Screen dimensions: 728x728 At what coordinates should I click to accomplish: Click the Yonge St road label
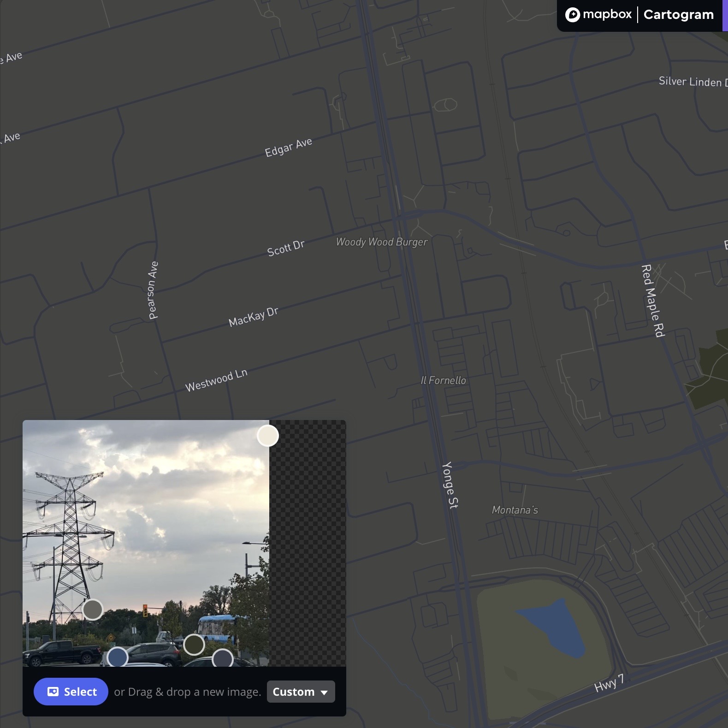point(450,485)
